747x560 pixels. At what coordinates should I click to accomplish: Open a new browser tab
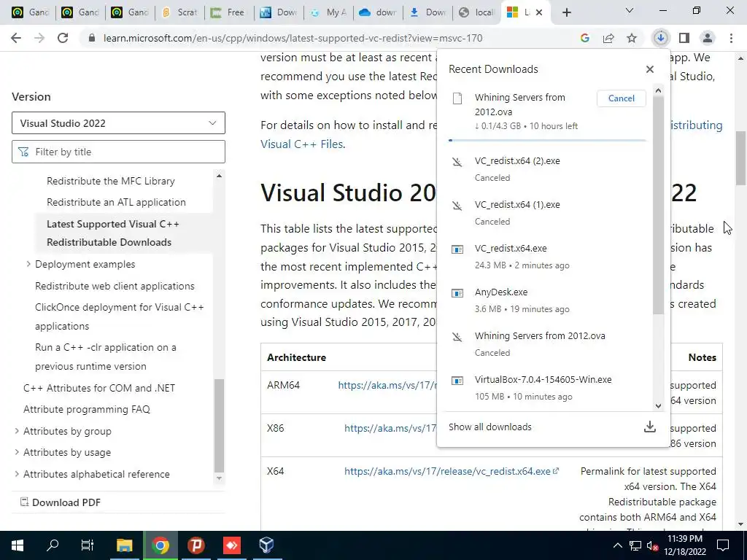point(566,12)
